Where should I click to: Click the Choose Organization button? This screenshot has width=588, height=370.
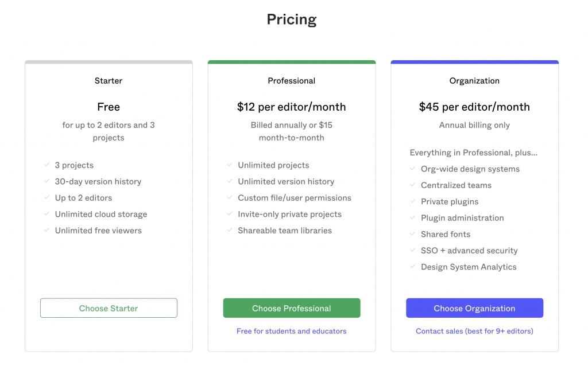click(x=474, y=308)
